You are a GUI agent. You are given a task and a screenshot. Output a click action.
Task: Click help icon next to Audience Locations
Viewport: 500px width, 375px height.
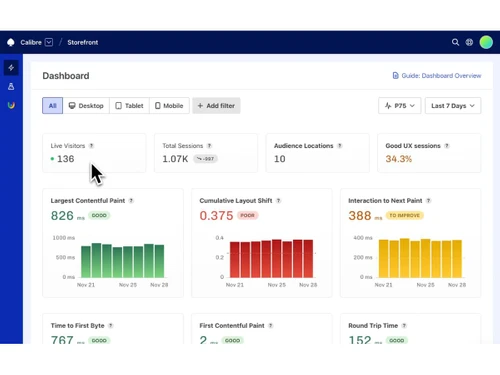(340, 146)
